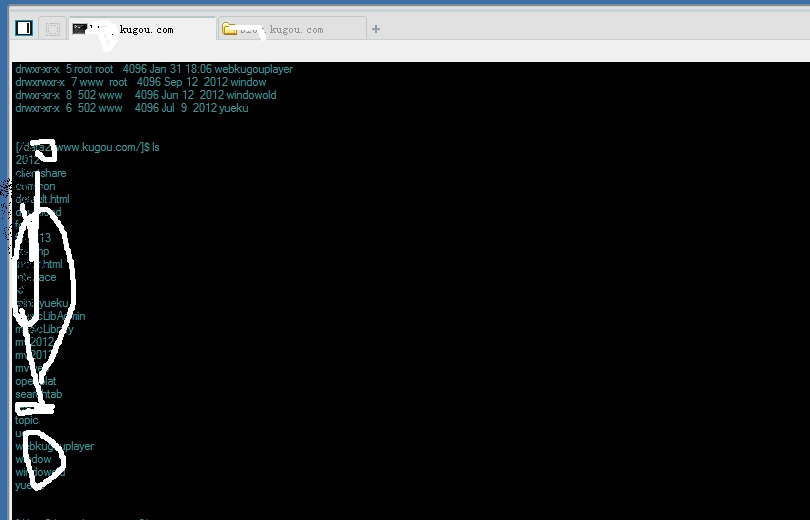Image resolution: width=810 pixels, height=520 pixels.
Task: Select the row dated Sep 12 2012
Action: [x=141, y=82]
